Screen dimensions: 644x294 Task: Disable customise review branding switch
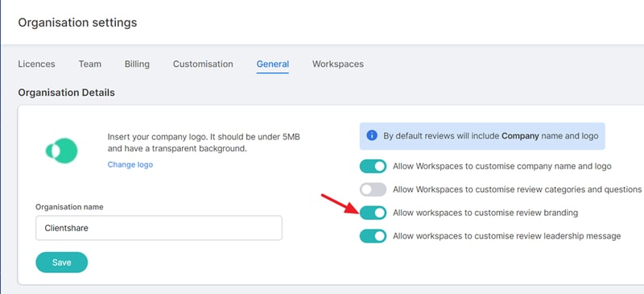(373, 213)
